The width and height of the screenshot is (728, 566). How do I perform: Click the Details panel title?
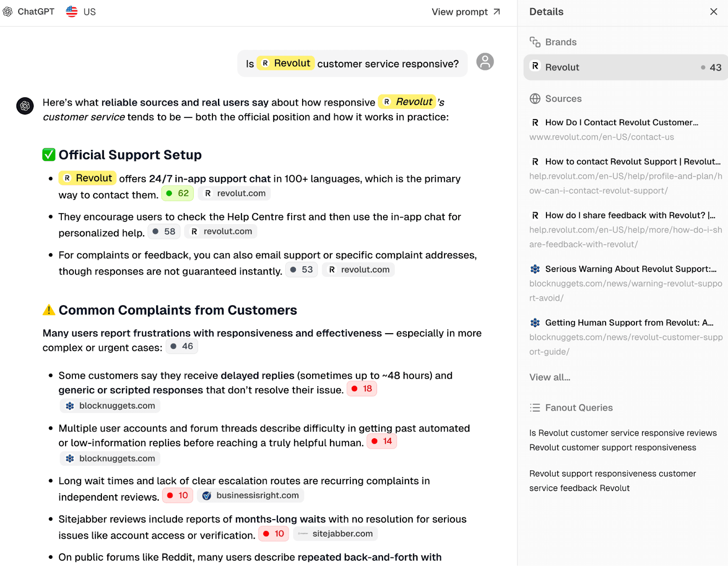(546, 12)
